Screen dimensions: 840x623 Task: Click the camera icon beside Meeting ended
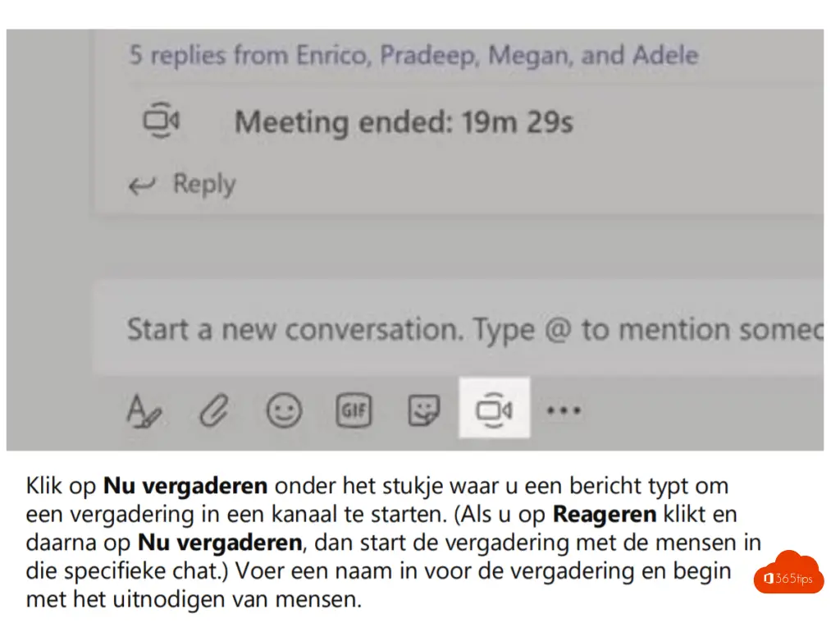(161, 121)
